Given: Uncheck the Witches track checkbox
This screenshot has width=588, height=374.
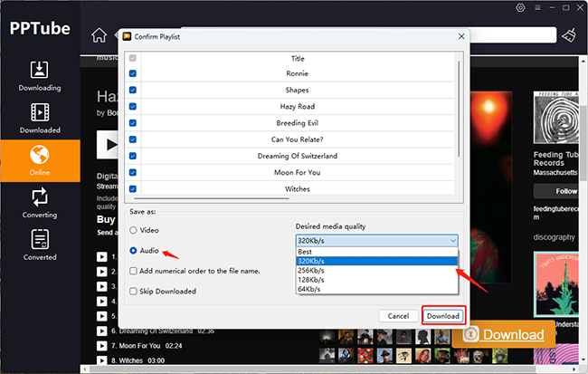Looking at the screenshot, I should click(x=133, y=189).
